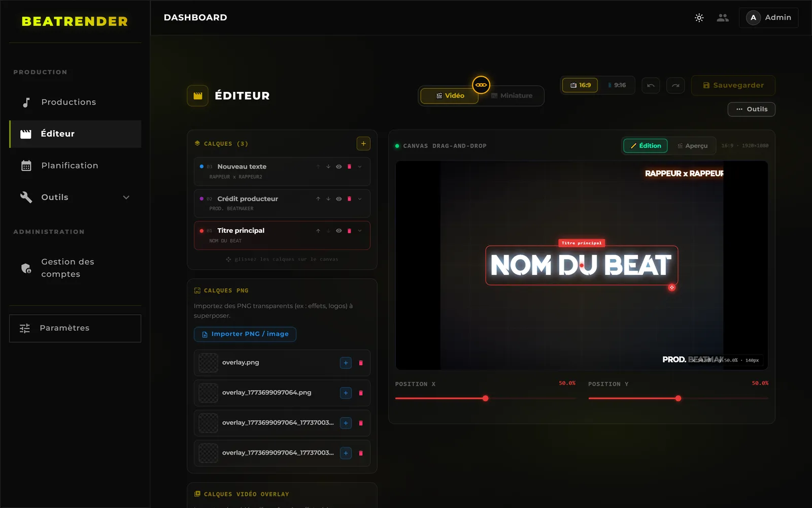The image size is (812, 508).
Task: Switch the canvas to Aperçu mode
Action: tap(692, 146)
